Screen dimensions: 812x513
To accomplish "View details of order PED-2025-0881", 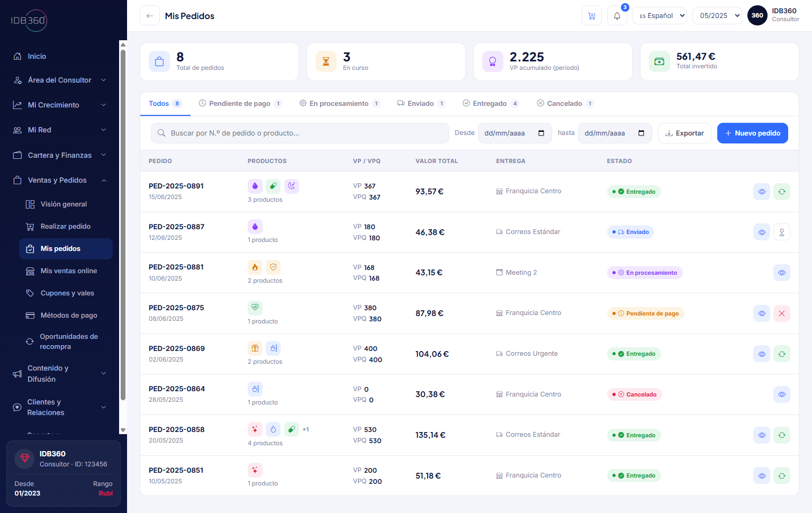I will 782,273.
